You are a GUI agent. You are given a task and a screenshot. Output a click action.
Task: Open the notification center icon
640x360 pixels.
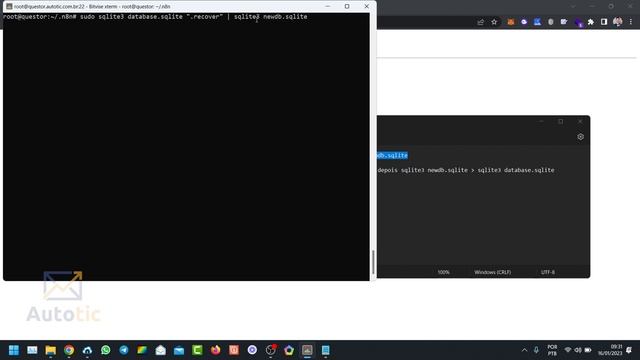629,350
